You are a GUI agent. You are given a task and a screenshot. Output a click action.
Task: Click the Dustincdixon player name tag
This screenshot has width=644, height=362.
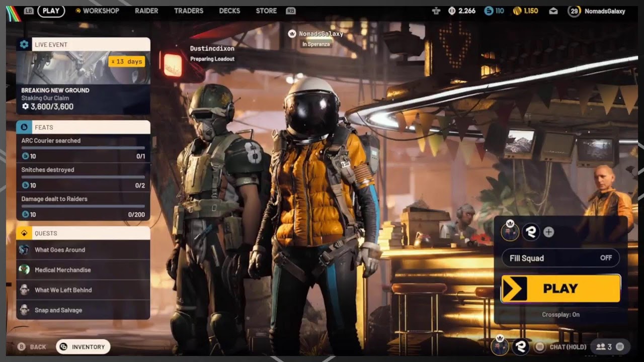(x=212, y=49)
